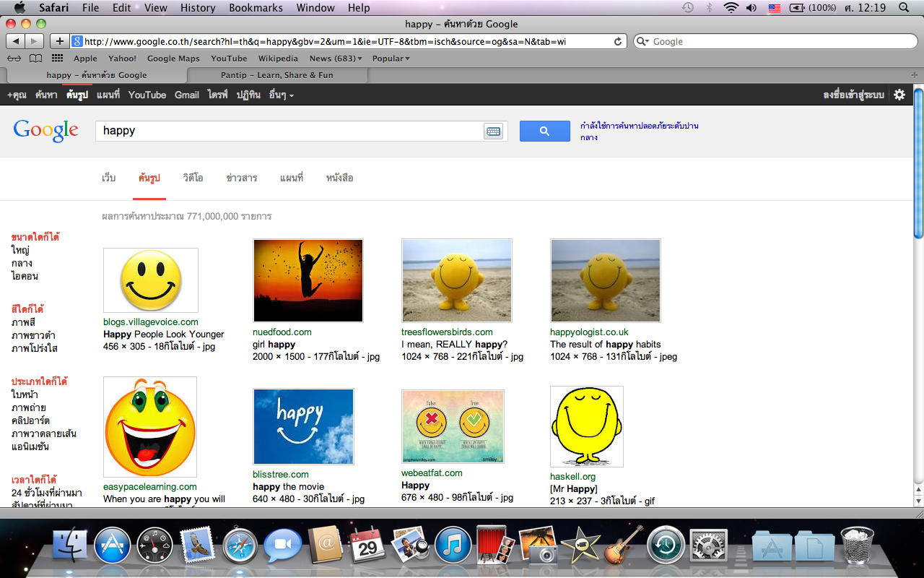Filter by ภาพขาวดำ color option

[x=33, y=335]
